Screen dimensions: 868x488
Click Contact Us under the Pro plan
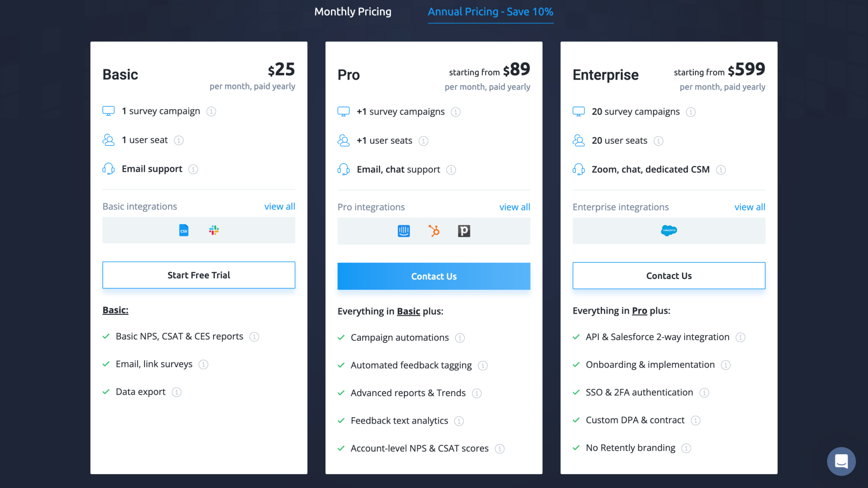click(x=434, y=276)
